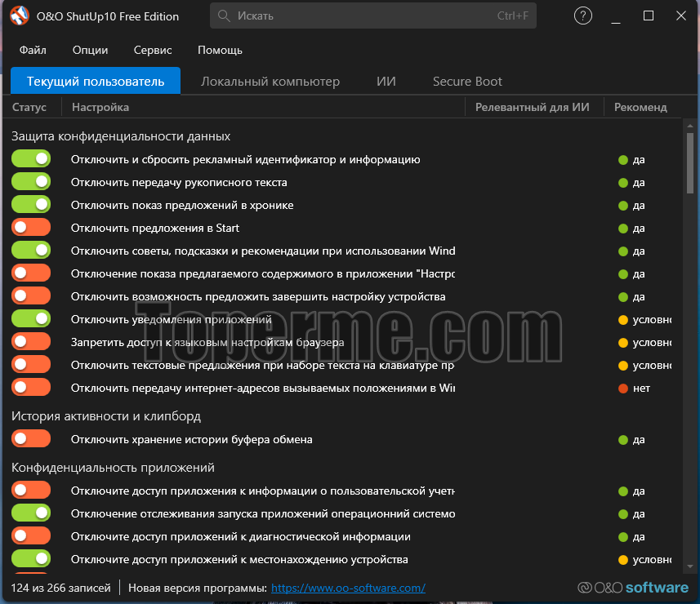Click 'да' value in handwriting transfer row

point(639,183)
